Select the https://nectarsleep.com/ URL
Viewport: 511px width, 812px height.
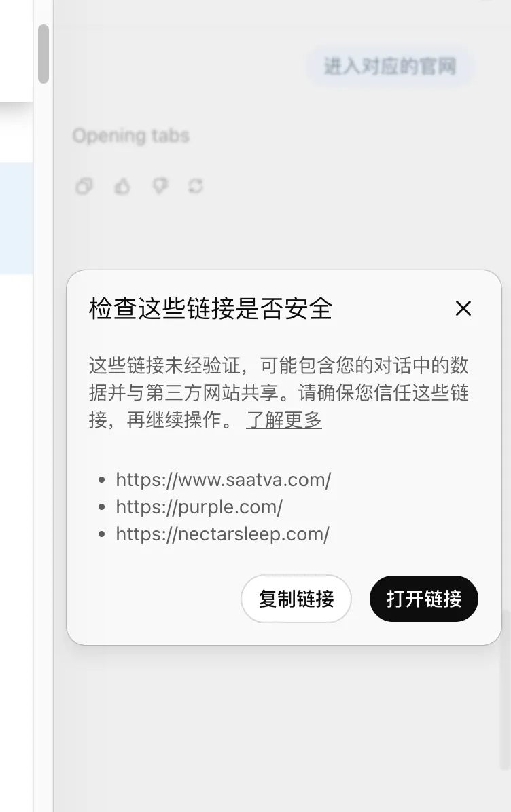click(x=222, y=534)
